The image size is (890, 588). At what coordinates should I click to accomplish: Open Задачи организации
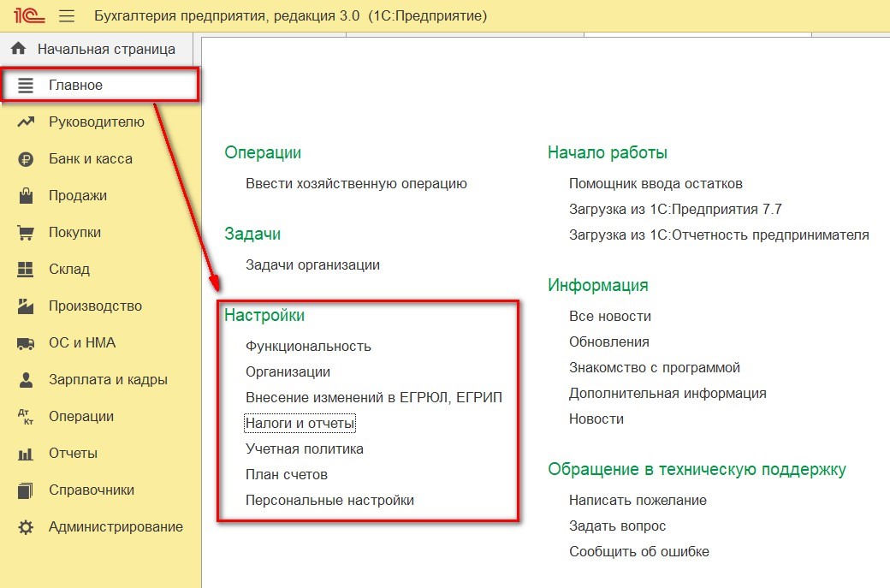312,265
